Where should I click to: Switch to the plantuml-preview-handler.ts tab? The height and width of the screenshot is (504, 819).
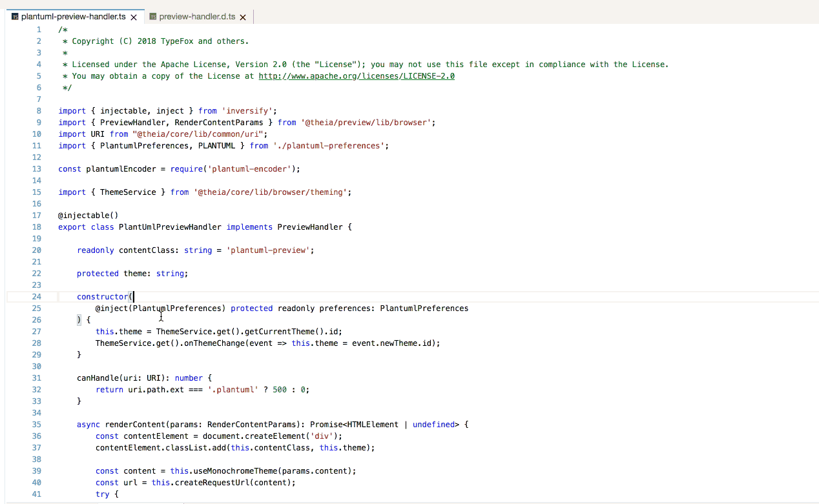coord(74,17)
